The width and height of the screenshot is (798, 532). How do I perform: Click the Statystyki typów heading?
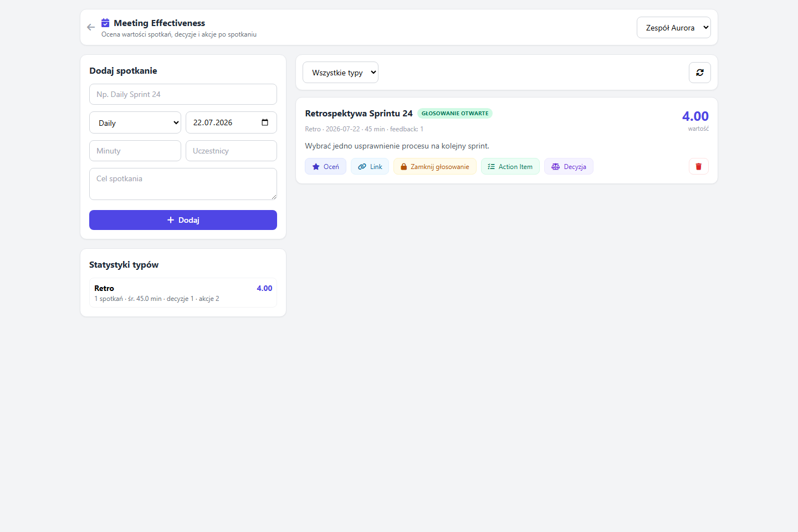pos(124,264)
